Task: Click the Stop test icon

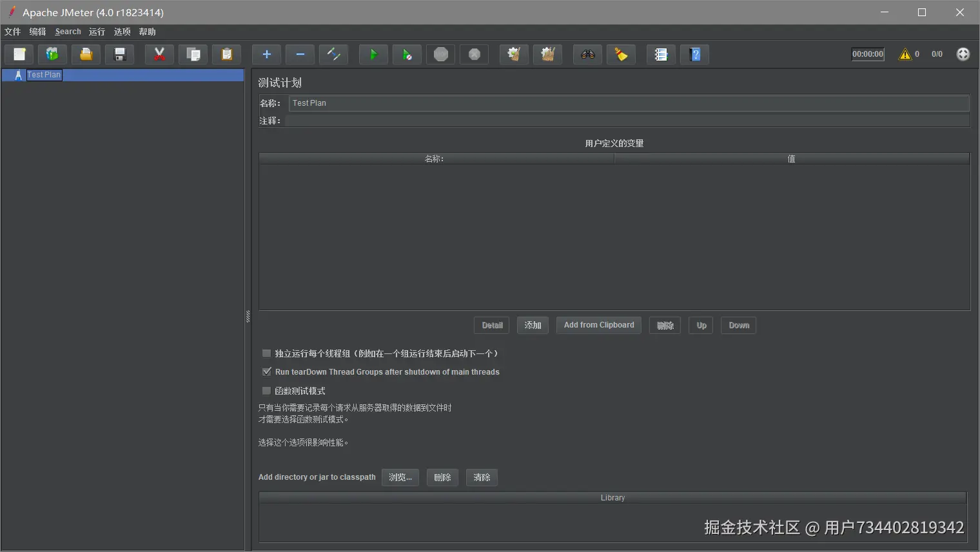Action: click(441, 55)
